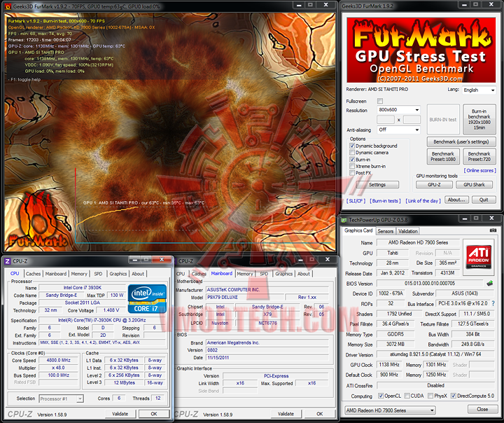Click the Quit button in FurMark

tap(484, 200)
